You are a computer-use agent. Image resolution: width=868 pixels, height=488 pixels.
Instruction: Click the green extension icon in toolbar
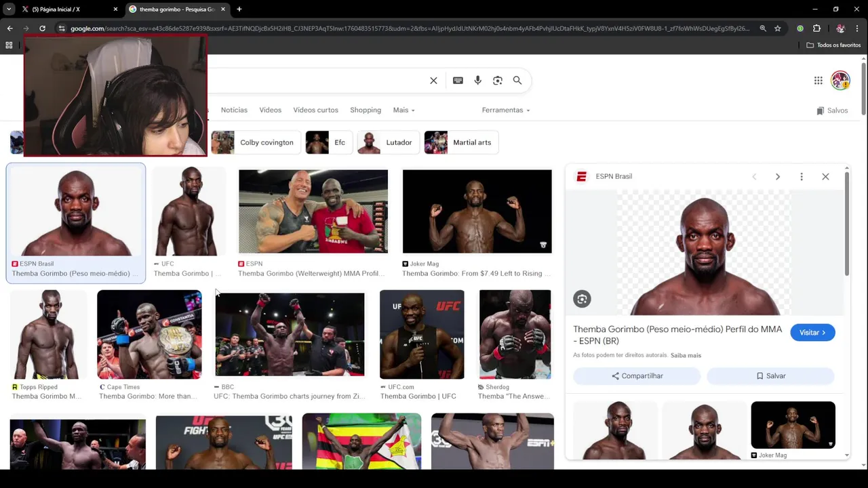[x=800, y=28]
